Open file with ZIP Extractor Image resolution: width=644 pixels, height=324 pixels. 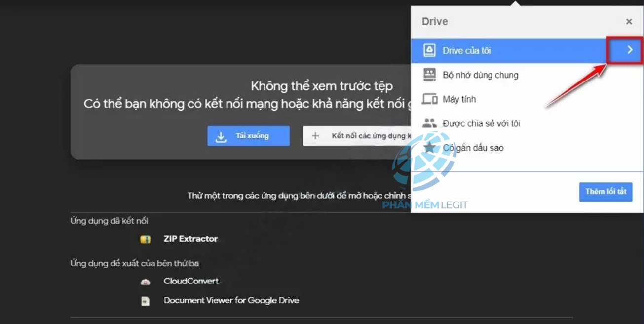pyautogui.click(x=190, y=239)
